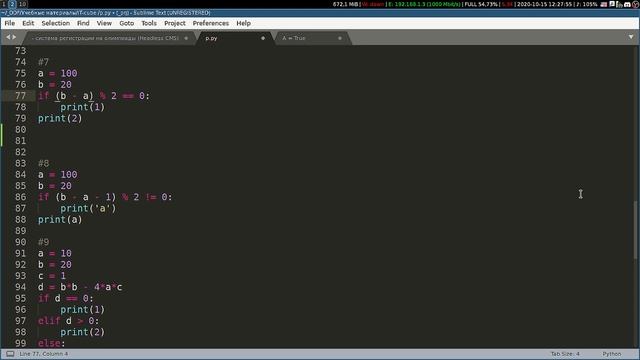Open the tab list dropdown arrow
Viewport: 640px width, 360px height.
click(x=631, y=37)
